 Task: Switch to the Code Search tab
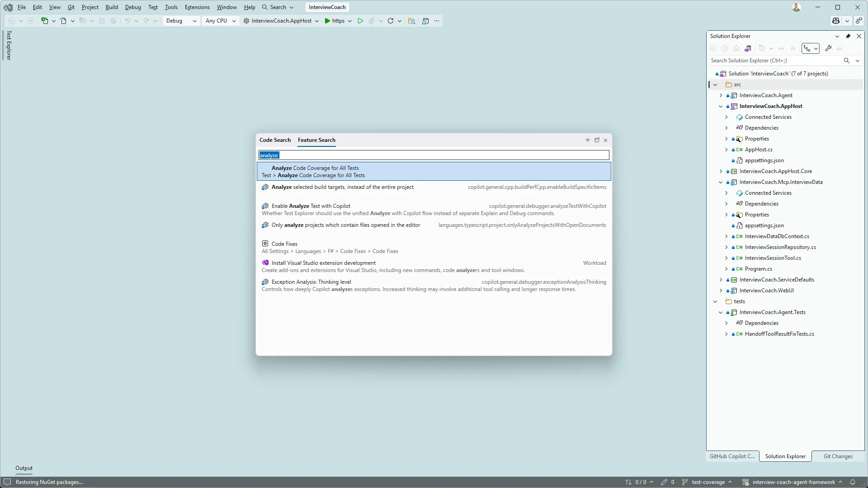(x=275, y=140)
